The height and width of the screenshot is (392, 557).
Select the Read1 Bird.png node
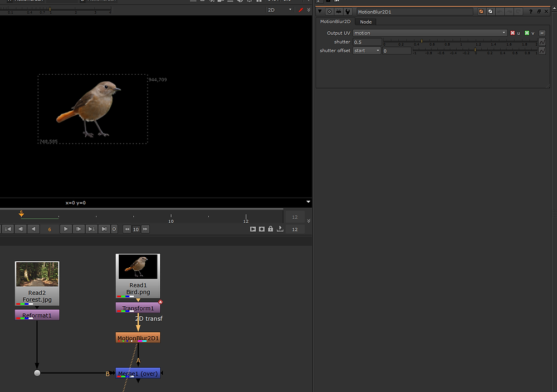tap(138, 276)
